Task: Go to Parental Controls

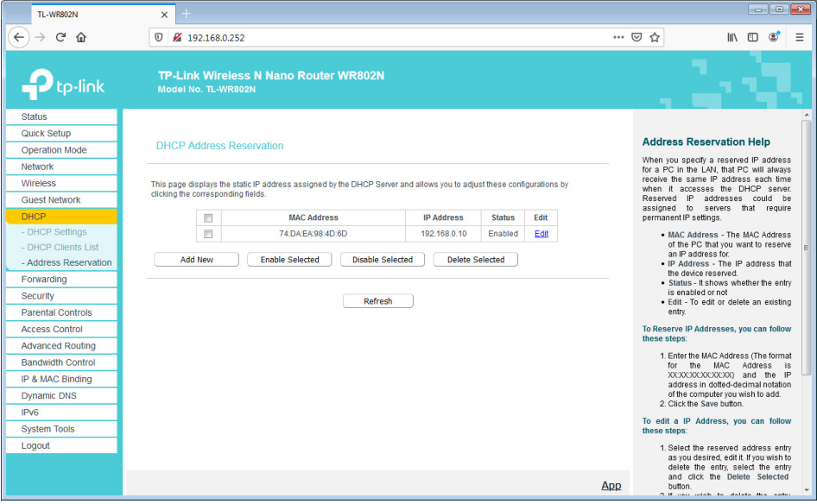Action: click(x=61, y=312)
